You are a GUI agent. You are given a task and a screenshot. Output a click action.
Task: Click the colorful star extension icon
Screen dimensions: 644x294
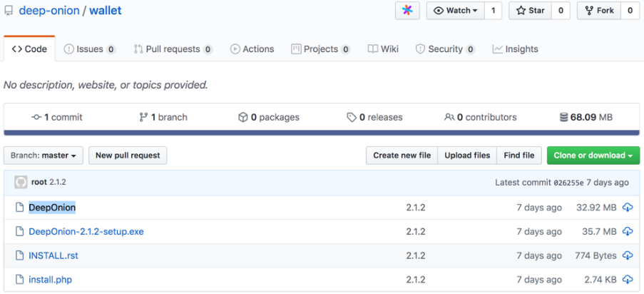coord(407,11)
